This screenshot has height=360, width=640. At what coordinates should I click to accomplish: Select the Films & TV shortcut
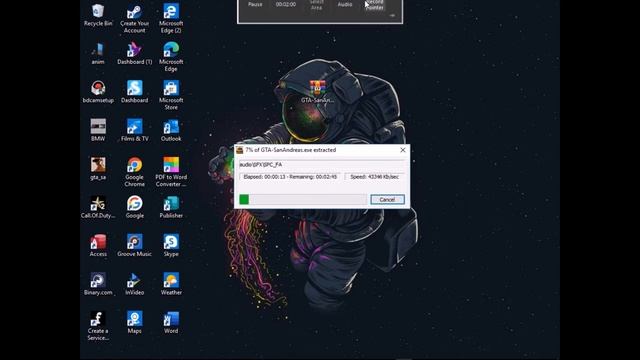click(x=134, y=131)
